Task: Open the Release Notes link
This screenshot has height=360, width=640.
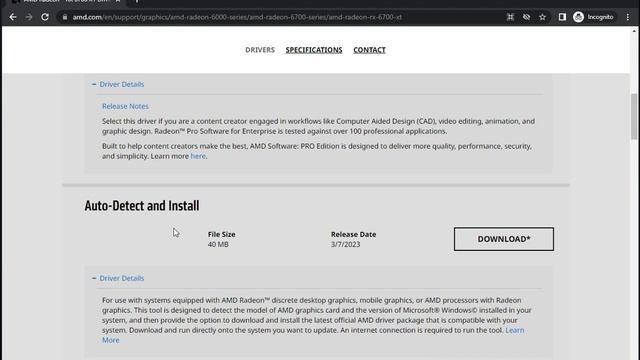Action: (x=125, y=106)
